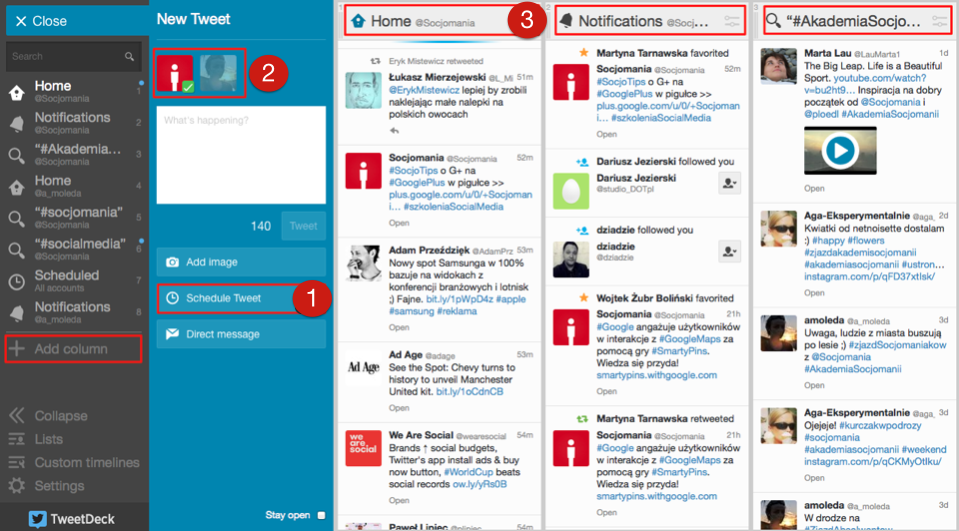Click Dariusz Jezierski egg avatar

tap(571, 191)
